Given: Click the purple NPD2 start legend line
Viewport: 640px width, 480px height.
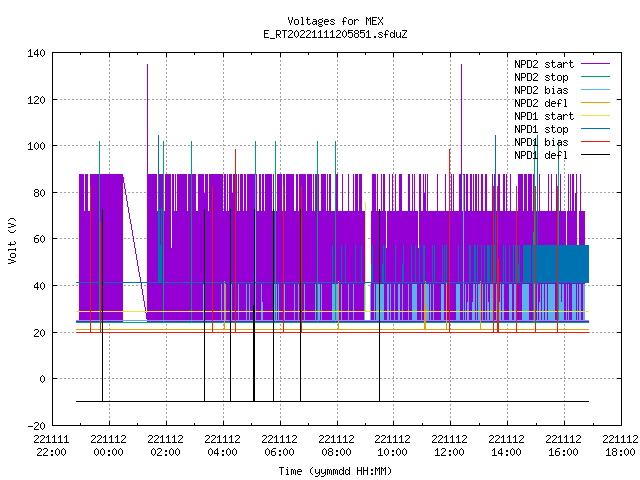Looking at the screenshot, I should 595,64.
